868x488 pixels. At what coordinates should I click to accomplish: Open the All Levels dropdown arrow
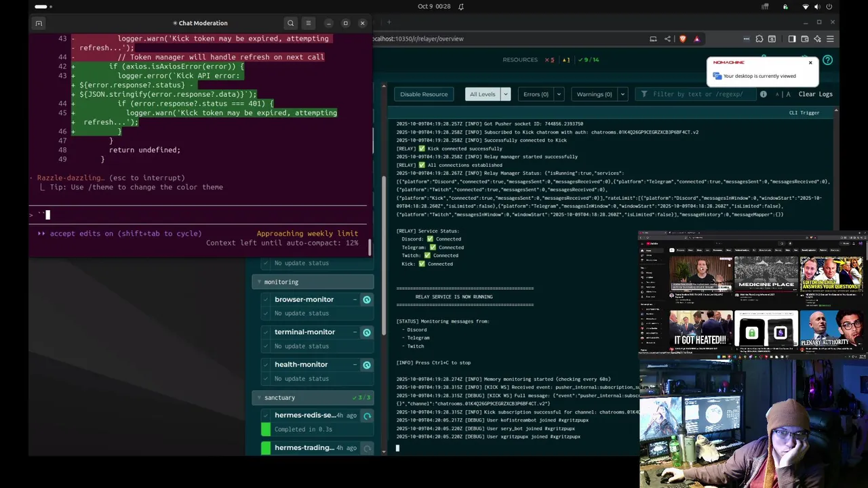coord(505,94)
